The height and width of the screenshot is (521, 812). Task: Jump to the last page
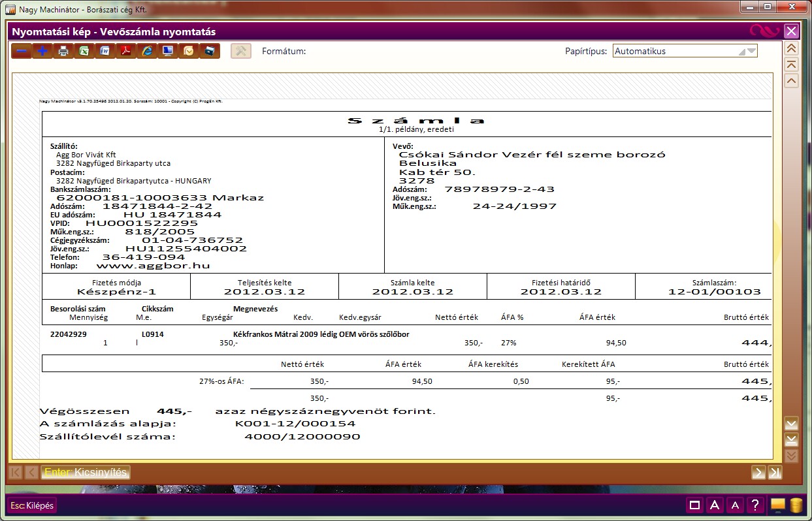tap(775, 473)
